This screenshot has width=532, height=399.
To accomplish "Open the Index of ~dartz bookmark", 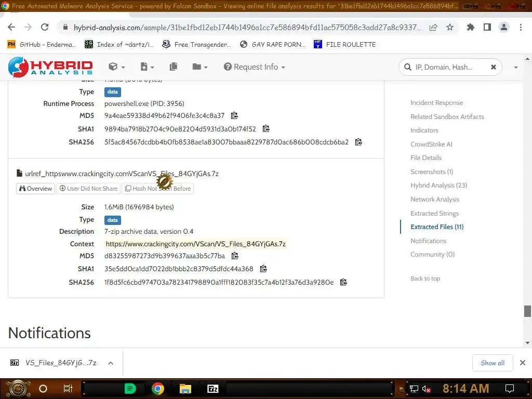I will tap(119, 45).
